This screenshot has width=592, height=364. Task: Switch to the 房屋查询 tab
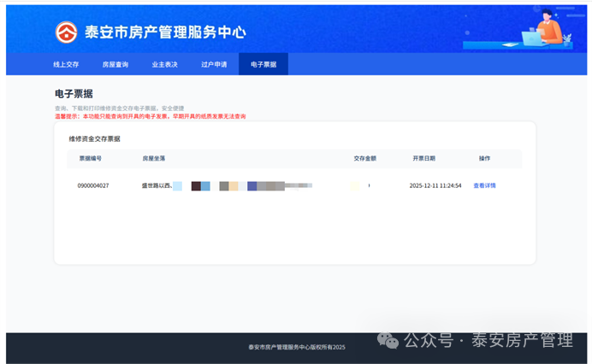(115, 64)
